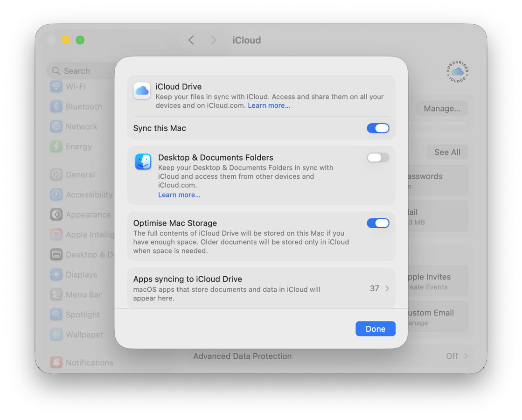Click the Bluetooth icon in the sidebar
This screenshot has height=420, width=522.
[x=56, y=106]
